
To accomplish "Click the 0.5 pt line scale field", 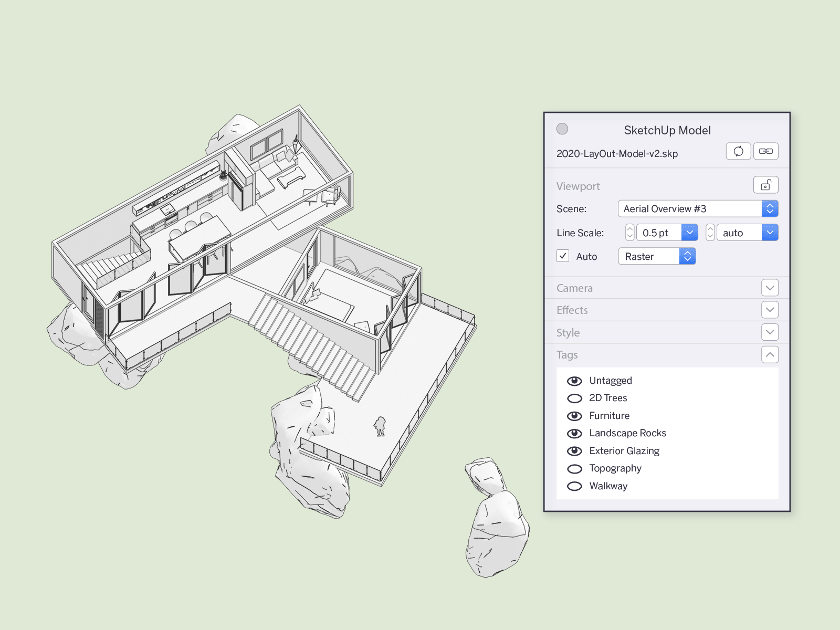I will click(x=656, y=232).
